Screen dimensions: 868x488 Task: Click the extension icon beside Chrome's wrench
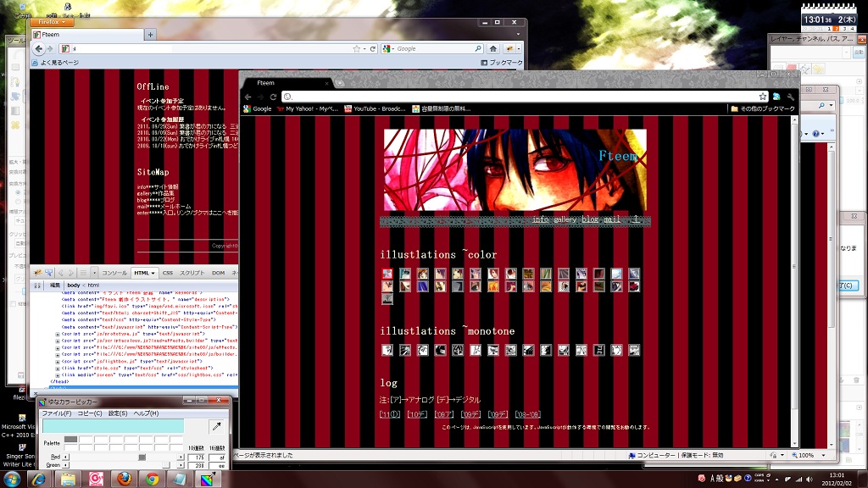(776, 97)
